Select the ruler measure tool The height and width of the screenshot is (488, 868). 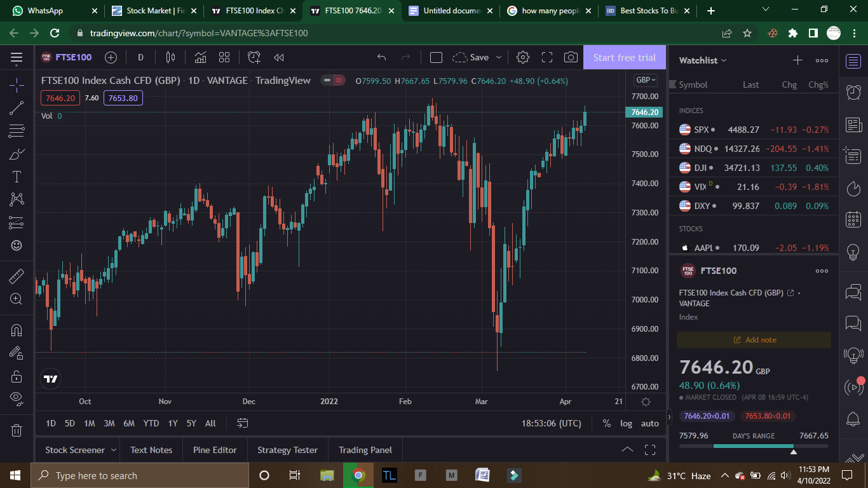coord(17,276)
